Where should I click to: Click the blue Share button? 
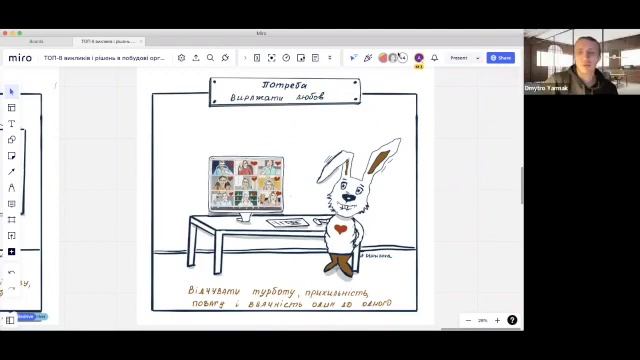501,58
